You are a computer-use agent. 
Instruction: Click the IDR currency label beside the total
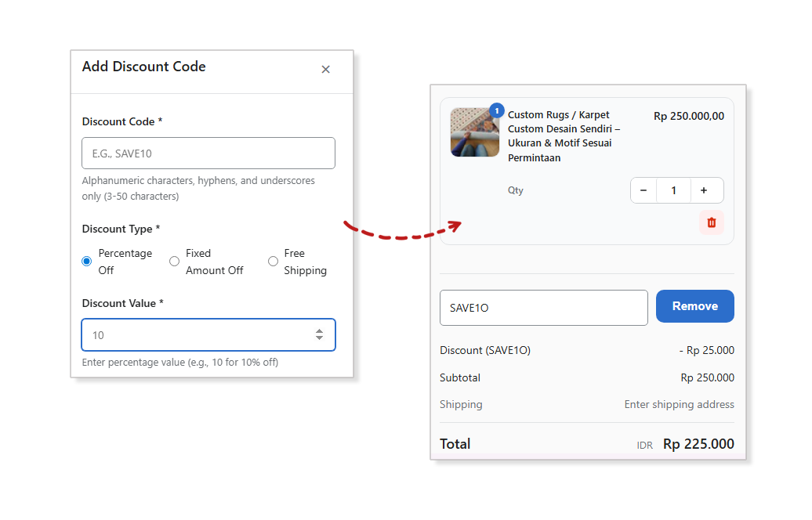644,446
